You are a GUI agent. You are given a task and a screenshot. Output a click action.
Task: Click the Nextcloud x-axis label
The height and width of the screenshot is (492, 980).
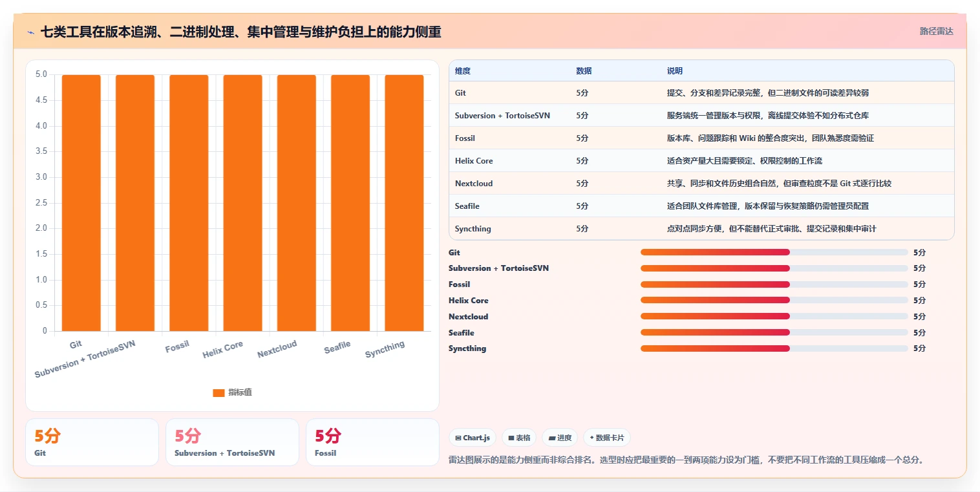[x=277, y=349]
